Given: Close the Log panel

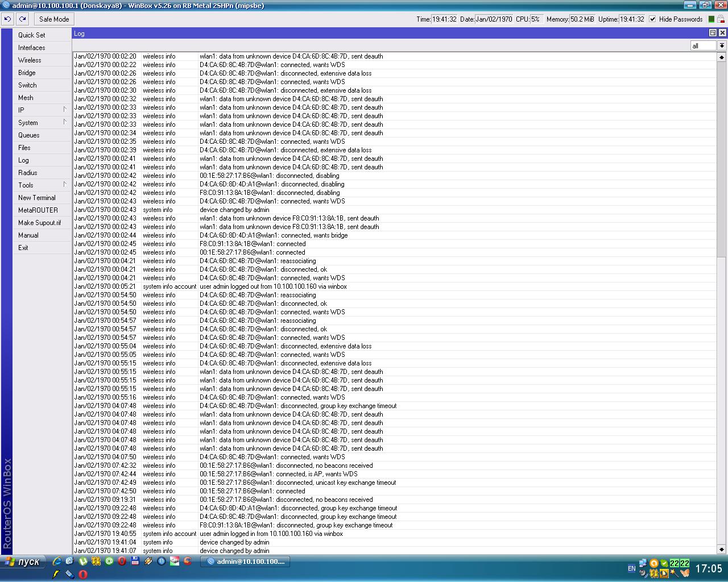Looking at the screenshot, I should tap(722, 33).
